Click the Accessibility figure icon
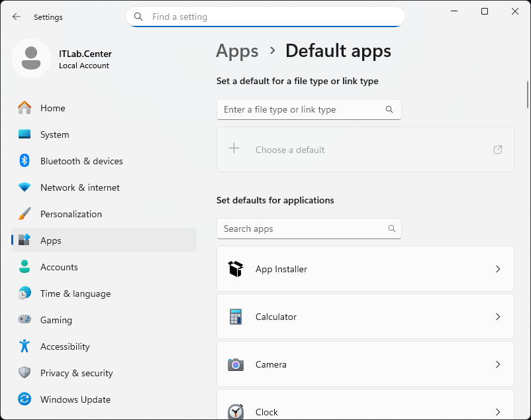The width and height of the screenshot is (531, 420). tap(24, 346)
